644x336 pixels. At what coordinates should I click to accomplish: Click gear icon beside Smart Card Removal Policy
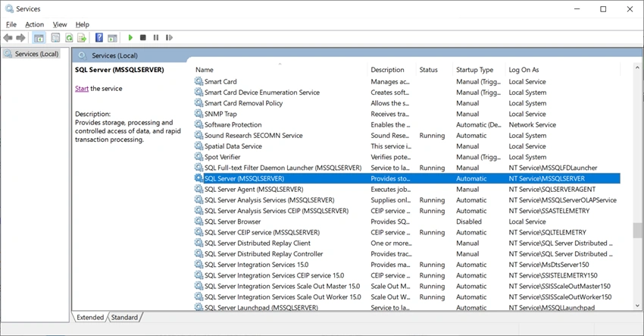coord(199,103)
